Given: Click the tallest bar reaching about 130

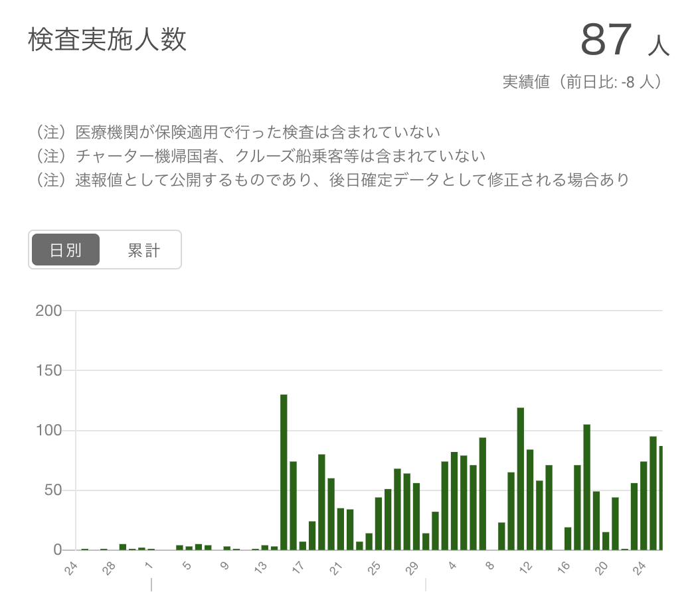Looking at the screenshot, I should click(284, 472).
